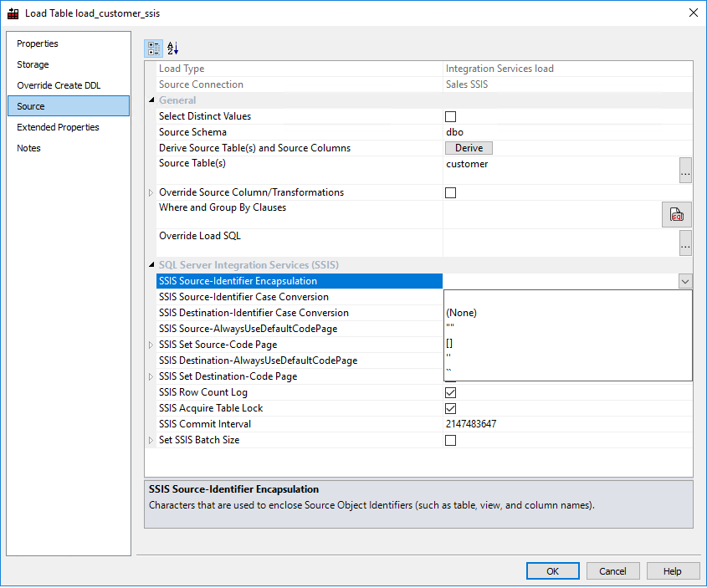The image size is (707, 588).
Task: Uncheck SSIS Row Count Log
Action: tap(450, 392)
